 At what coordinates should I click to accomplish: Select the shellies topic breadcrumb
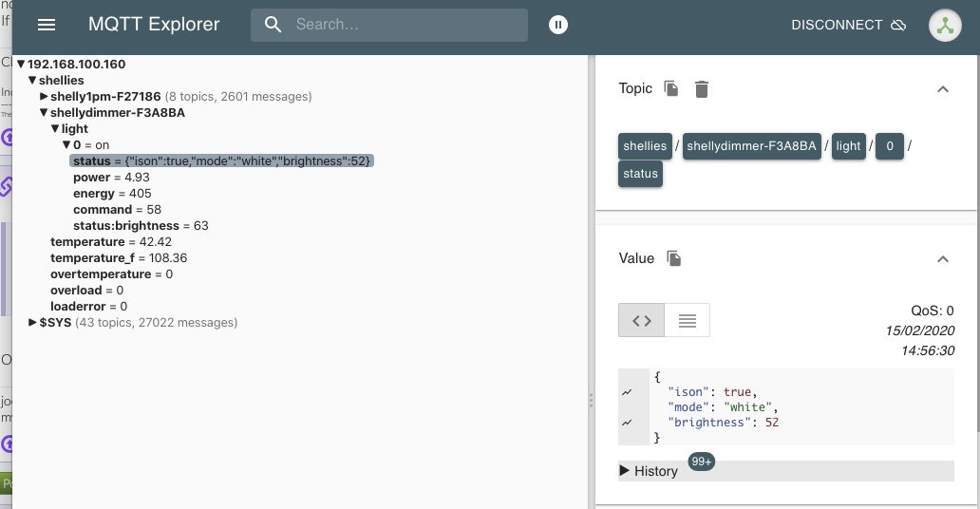(645, 145)
